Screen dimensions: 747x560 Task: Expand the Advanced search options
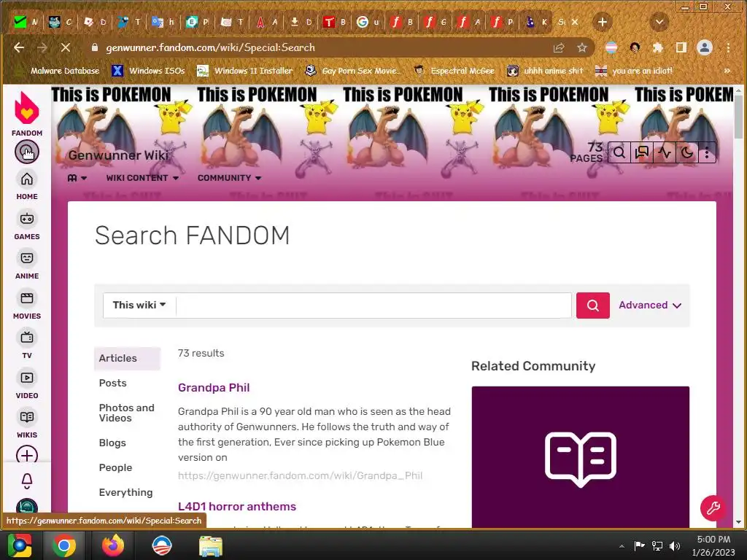[x=650, y=306]
